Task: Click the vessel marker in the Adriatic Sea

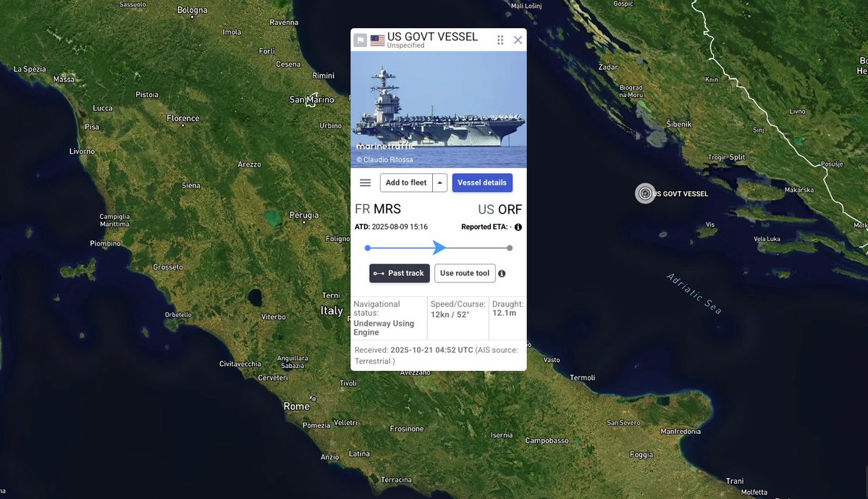Action: 645,193
